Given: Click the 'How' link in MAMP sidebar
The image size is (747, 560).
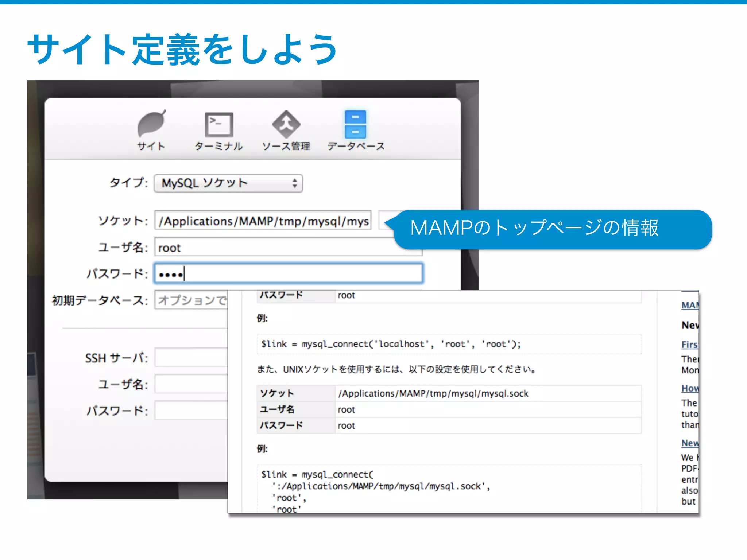Looking at the screenshot, I should tap(690, 388).
